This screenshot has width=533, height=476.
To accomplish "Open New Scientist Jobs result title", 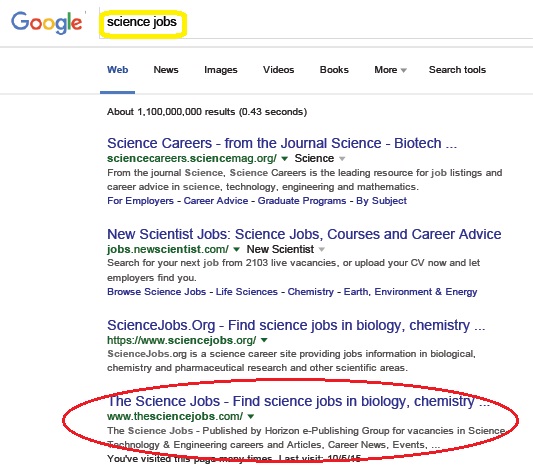I will point(304,234).
